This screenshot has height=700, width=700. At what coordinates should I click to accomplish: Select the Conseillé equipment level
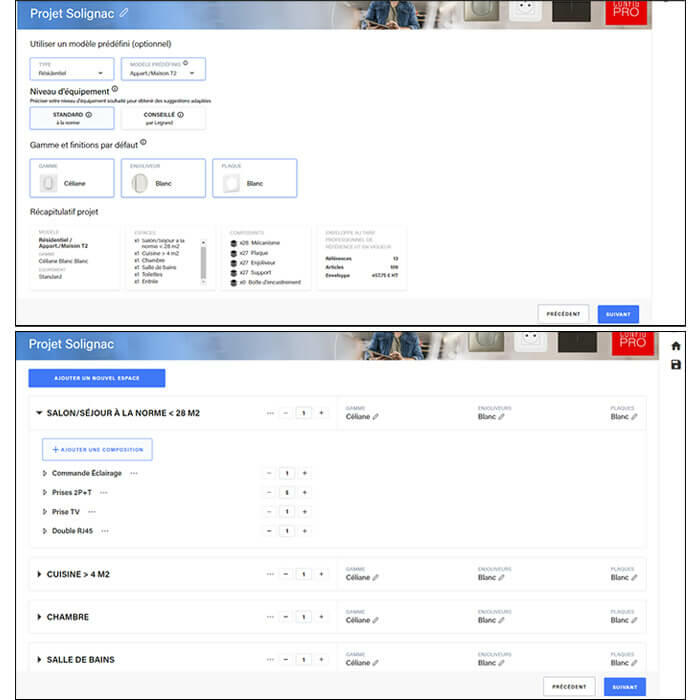click(x=163, y=118)
